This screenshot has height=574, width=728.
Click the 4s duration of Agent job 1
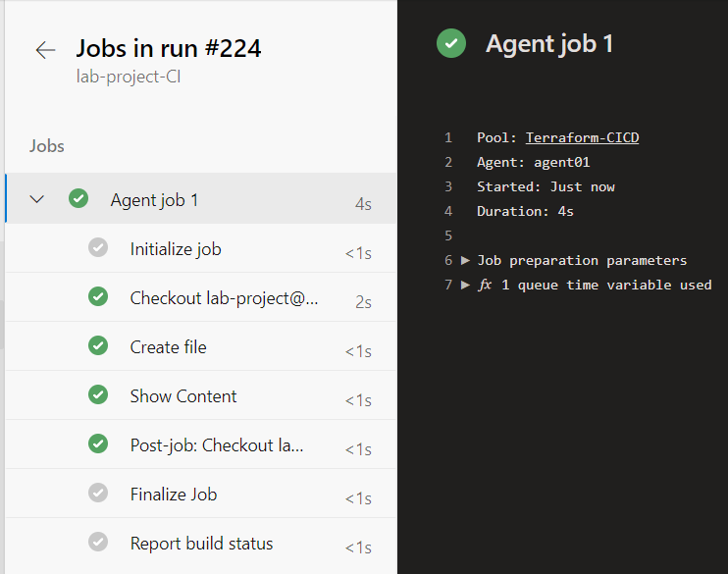pyautogui.click(x=363, y=204)
